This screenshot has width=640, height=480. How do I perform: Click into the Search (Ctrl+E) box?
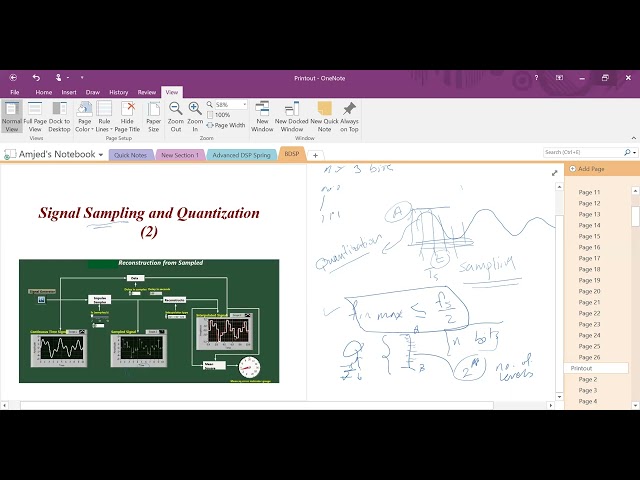(x=583, y=152)
